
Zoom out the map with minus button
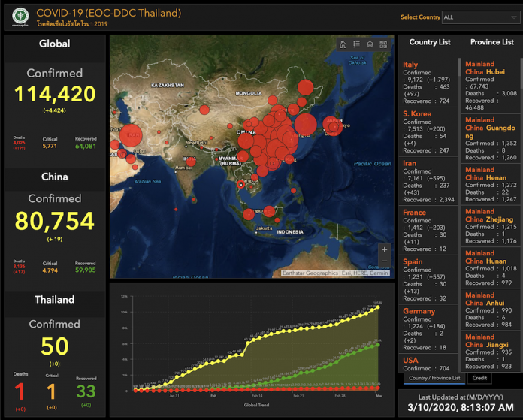(384, 261)
